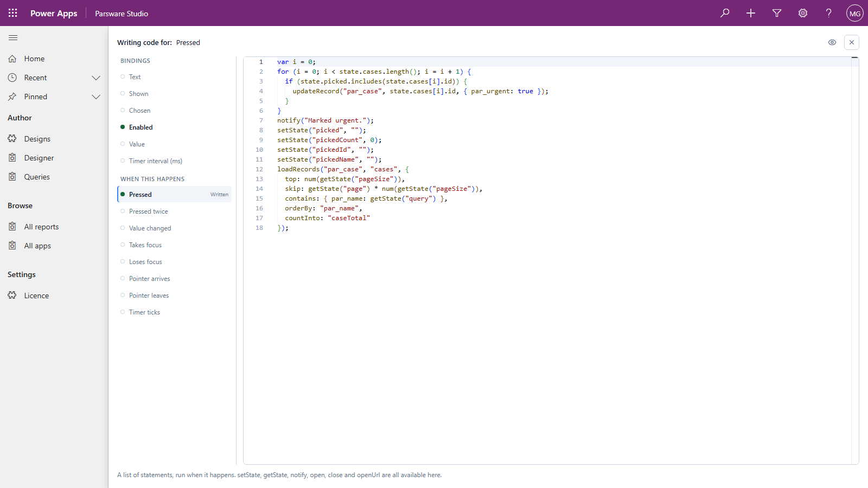Select the Pointer leaves event
This screenshot has width=868, height=488.
[x=175, y=296]
